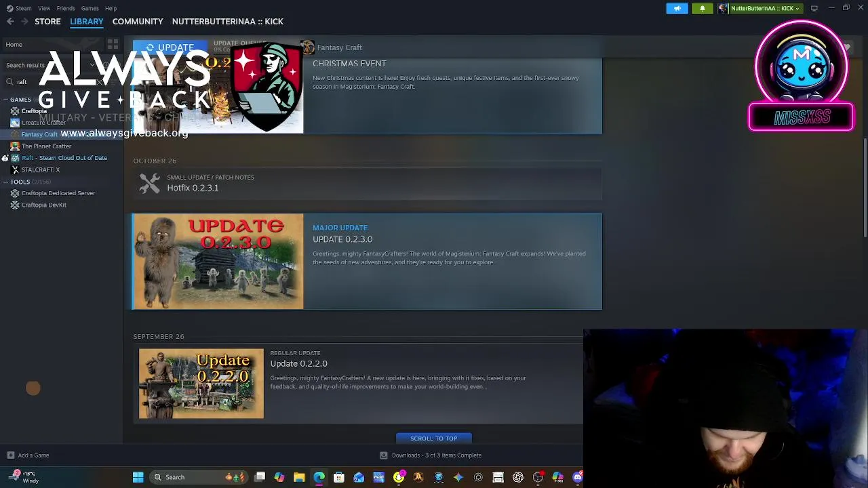Open ChatGPT from the taskbar
This screenshot has height=488, width=868.
[x=518, y=477]
